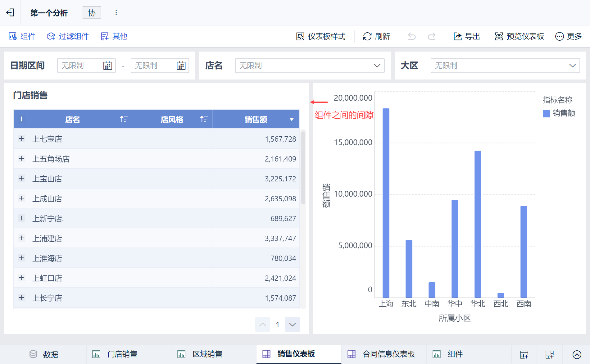Click 预览仪表板 preview button
The image size is (590, 364).
[519, 36]
